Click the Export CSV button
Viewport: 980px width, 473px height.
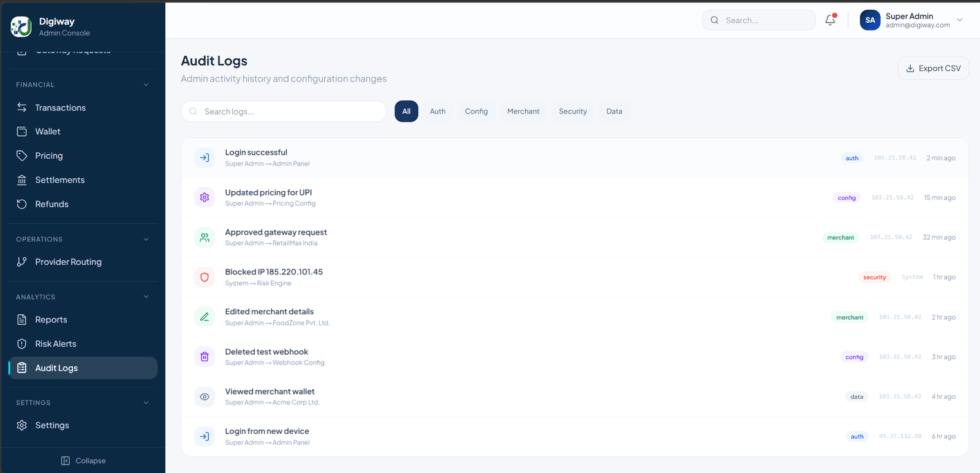pos(933,68)
